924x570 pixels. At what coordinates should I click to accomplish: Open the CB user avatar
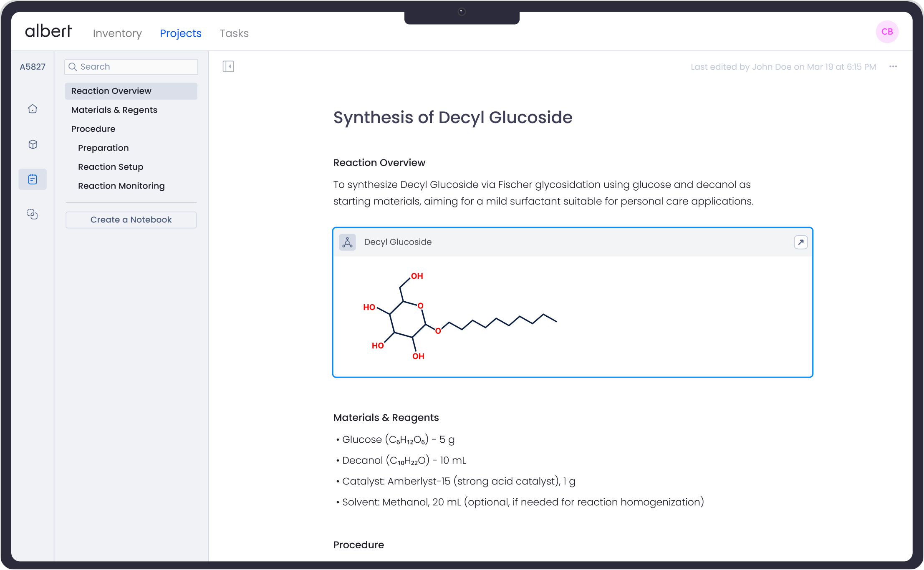click(x=887, y=32)
